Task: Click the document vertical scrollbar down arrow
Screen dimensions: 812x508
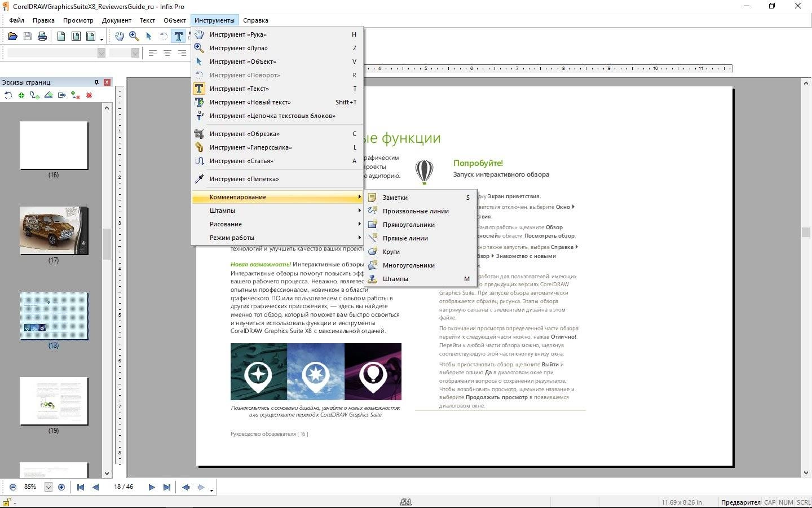Action: [806, 473]
